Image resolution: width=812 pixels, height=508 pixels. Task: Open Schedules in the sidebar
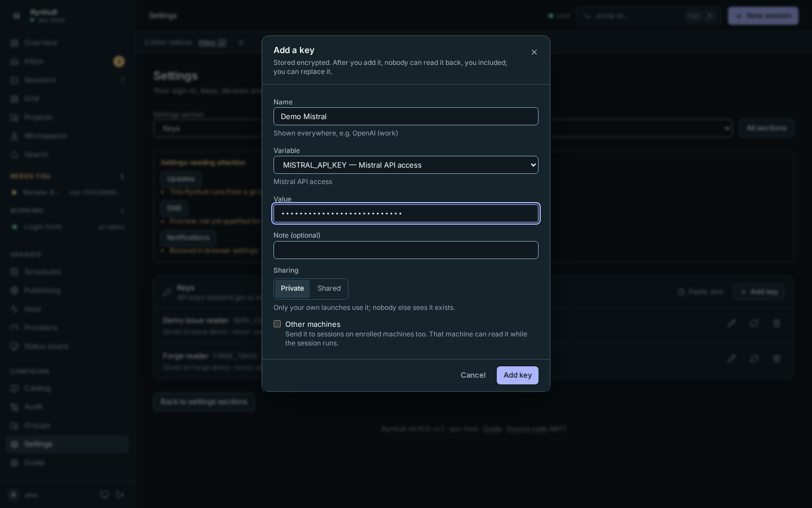point(68,272)
